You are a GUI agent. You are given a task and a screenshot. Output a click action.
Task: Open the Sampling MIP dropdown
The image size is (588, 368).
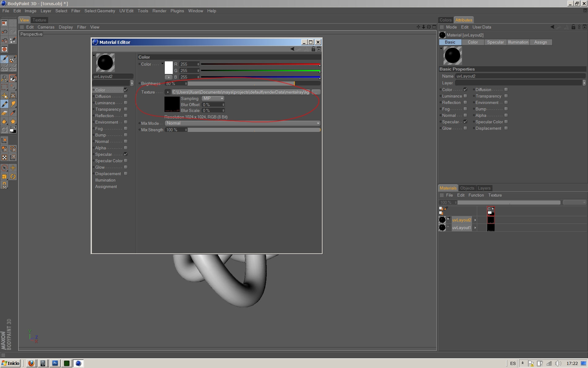(213, 98)
